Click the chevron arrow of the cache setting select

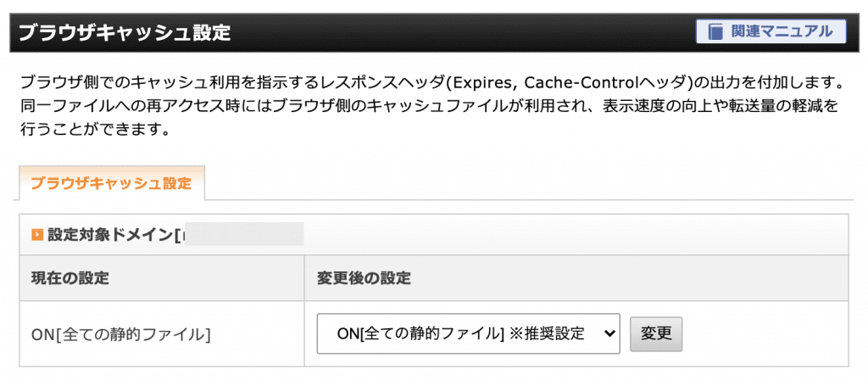[609, 334]
